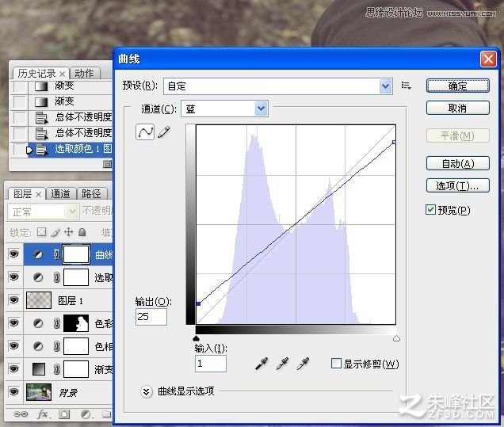Select the Layers tab
The image size is (504, 427).
point(27,194)
